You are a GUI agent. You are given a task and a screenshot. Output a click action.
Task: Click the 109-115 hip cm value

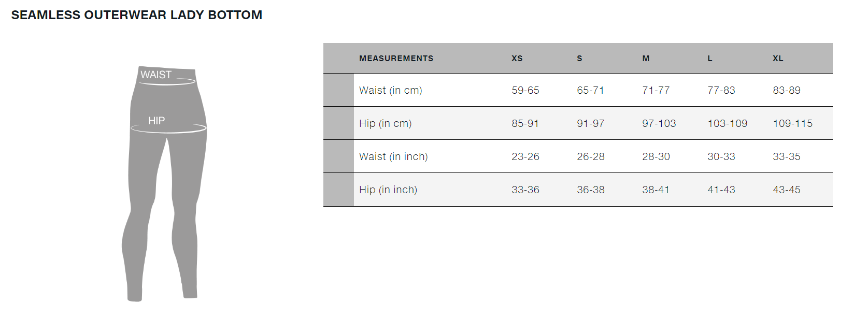point(793,123)
